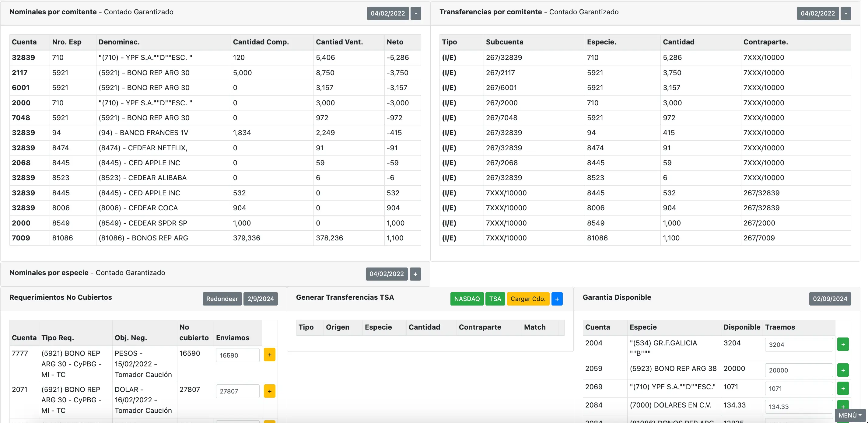This screenshot has height=423, width=868.
Task: Click yellow plus for account 7777 row
Action: click(269, 355)
